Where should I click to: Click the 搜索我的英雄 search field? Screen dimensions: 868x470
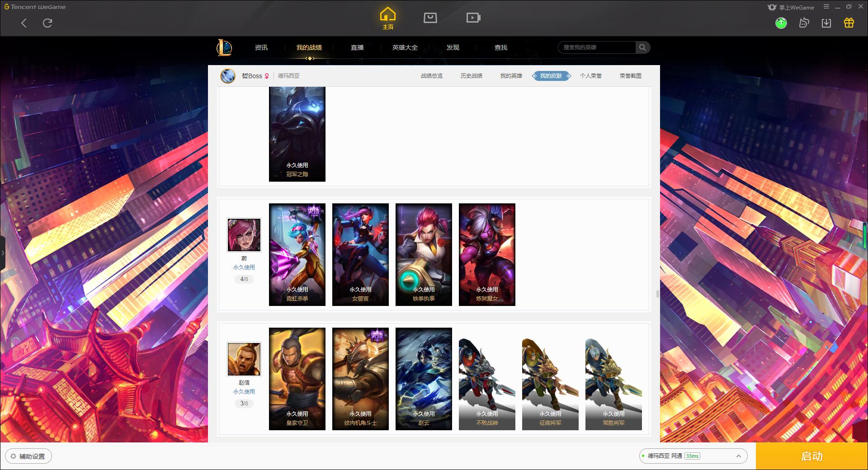[597, 47]
